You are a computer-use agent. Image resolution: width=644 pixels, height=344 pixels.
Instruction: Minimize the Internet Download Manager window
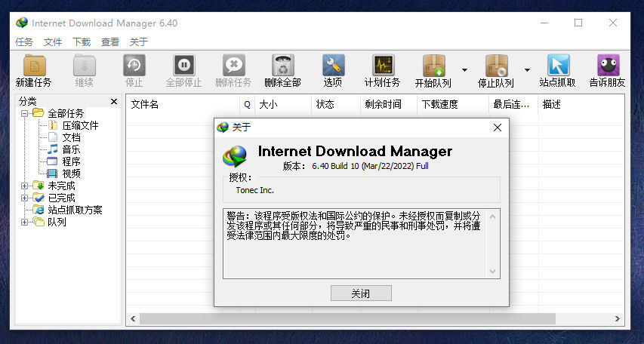pyautogui.click(x=544, y=23)
